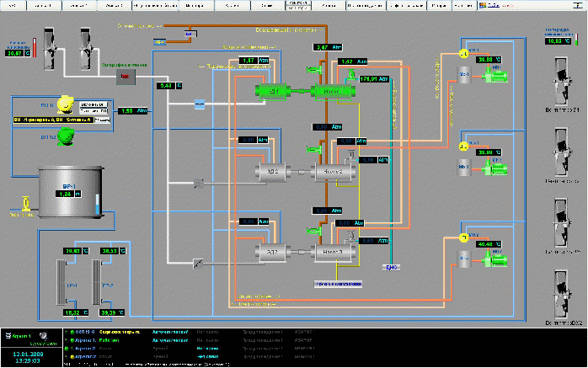
Task: Click the time 13:29:03 in the status panel
Action: [x=28, y=360]
